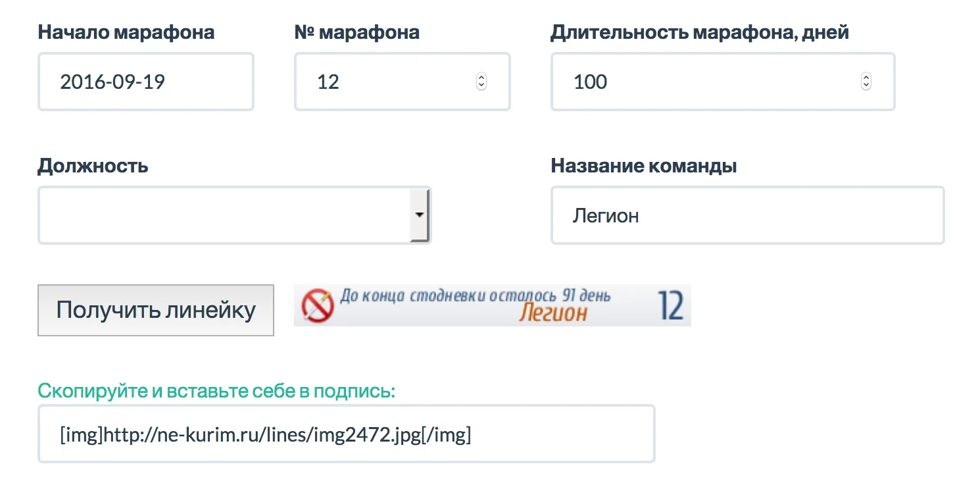
Task: Focus the Начало марафона date field
Action: [145, 82]
